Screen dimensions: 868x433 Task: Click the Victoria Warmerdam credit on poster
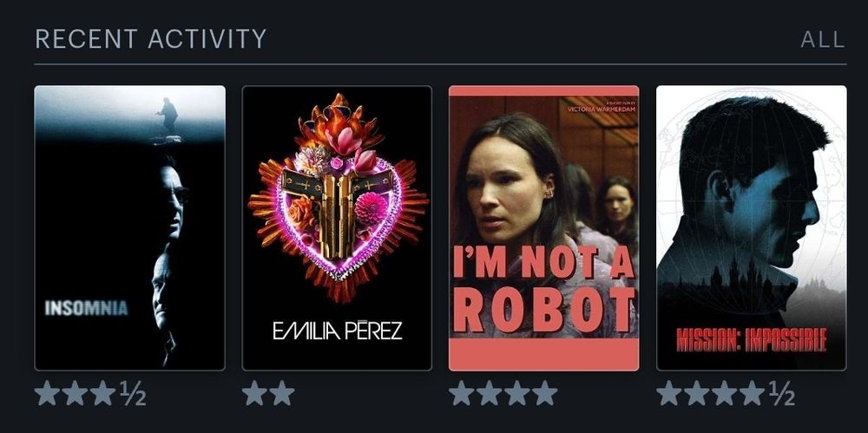tap(602, 109)
